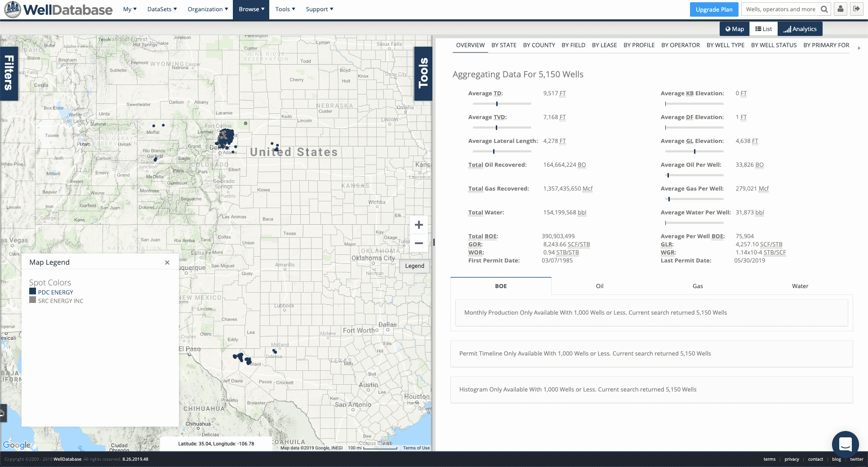Switch to List view
868x467 pixels.
pyautogui.click(x=763, y=29)
